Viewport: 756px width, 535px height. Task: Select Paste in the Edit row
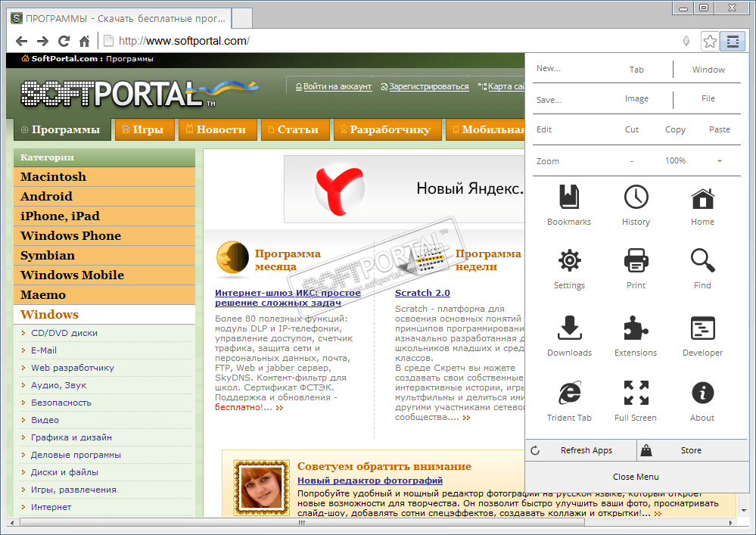pos(720,129)
